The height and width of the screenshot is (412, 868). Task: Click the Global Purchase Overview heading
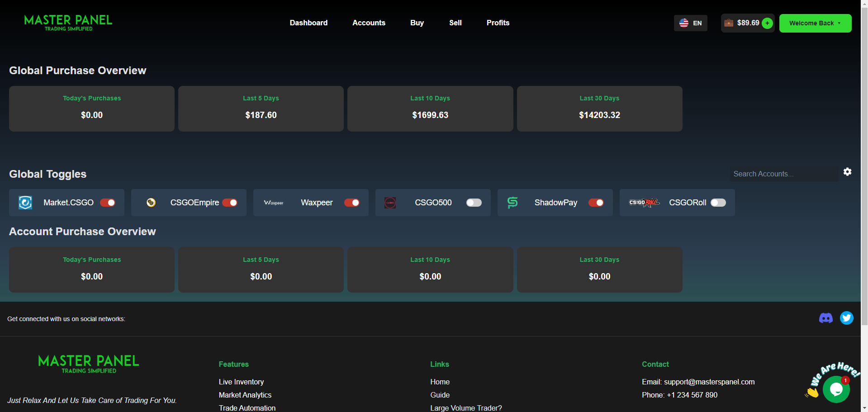[x=78, y=71]
